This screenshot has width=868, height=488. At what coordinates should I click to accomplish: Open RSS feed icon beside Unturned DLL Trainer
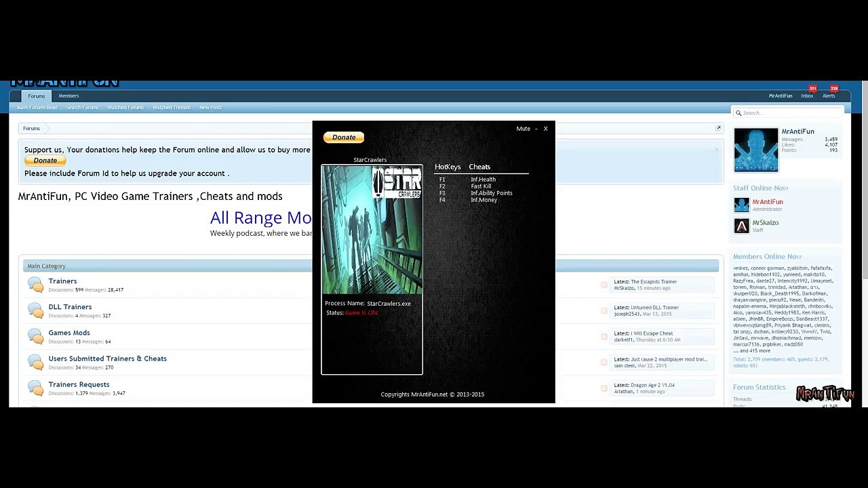point(604,311)
